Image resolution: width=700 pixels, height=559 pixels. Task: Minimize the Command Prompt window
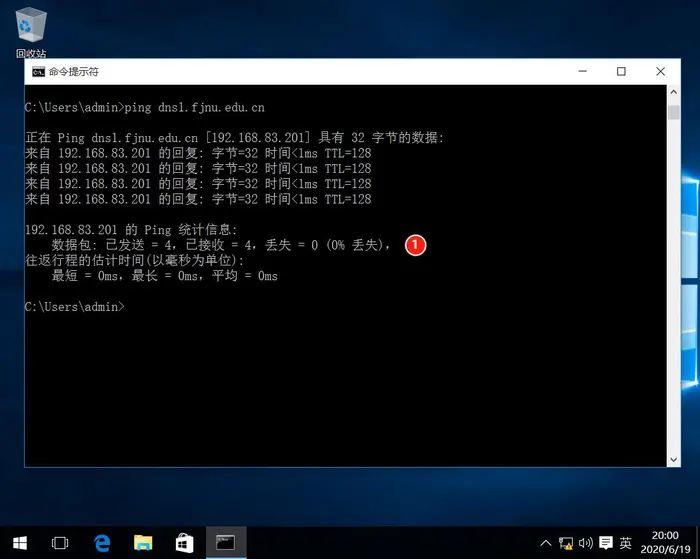click(583, 71)
